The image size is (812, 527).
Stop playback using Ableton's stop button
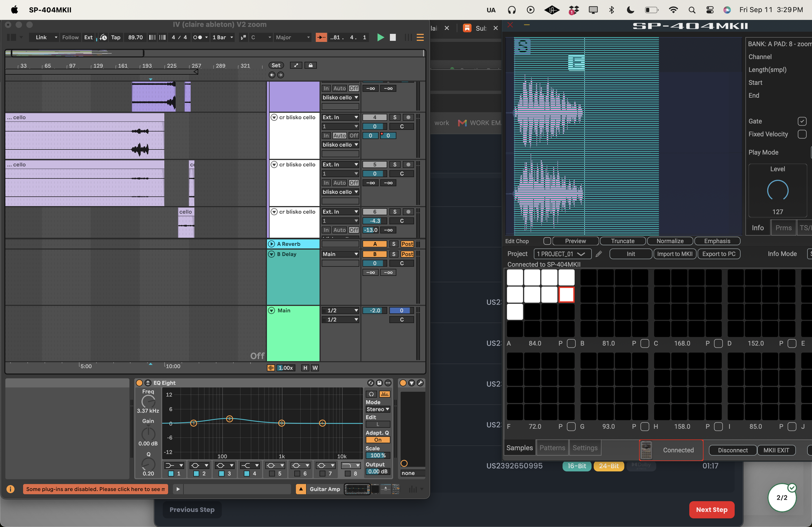pyautogui.click(x=393, y=38)
